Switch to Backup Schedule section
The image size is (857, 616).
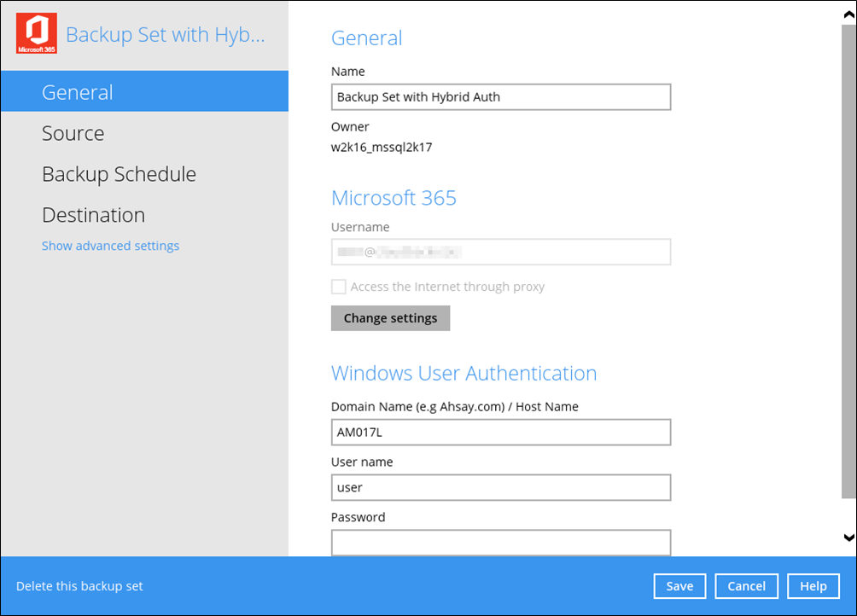coord(119,174)
